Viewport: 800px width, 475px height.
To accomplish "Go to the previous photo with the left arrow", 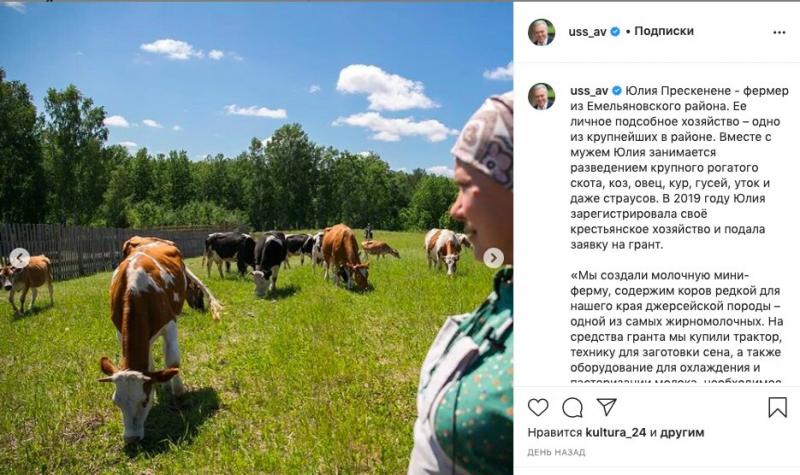I will (20, 258).
